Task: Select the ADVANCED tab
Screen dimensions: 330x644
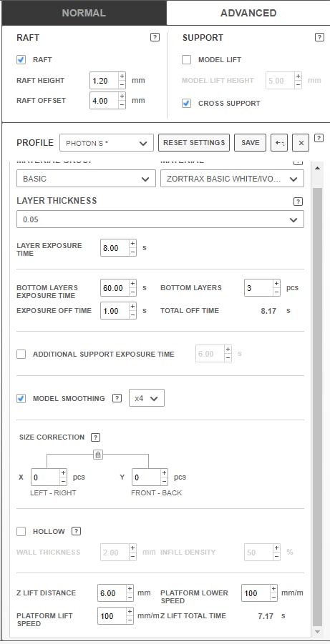Action: click(248, 13)
